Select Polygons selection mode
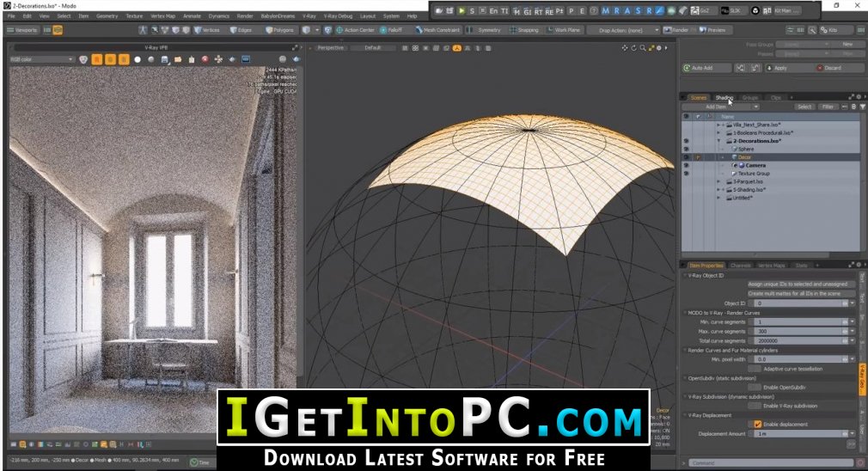 coord(279,30)
